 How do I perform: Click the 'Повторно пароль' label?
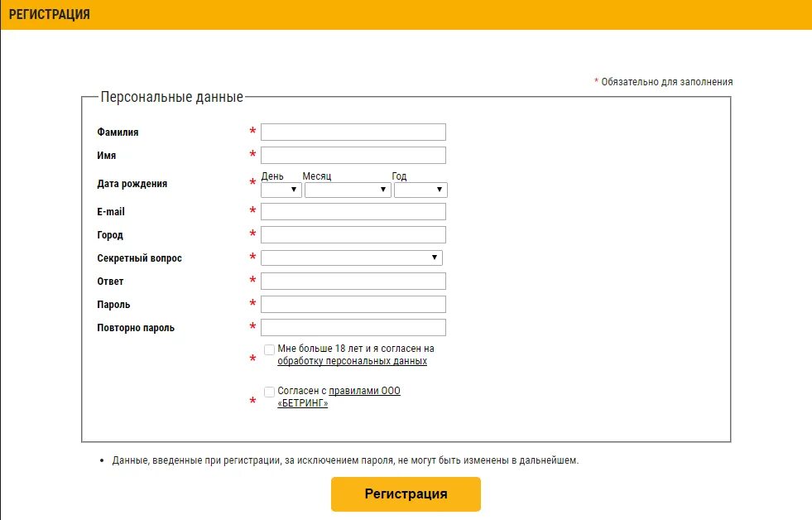click(136, 328)
